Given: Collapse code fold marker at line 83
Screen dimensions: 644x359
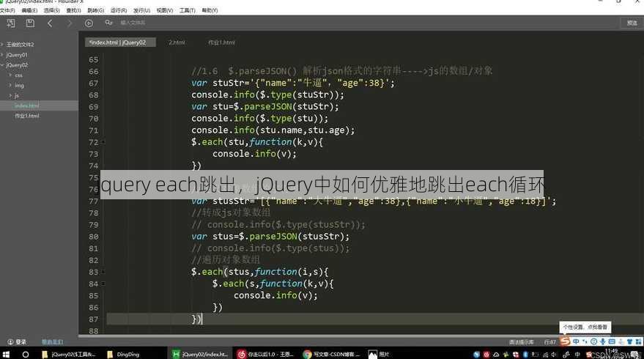Looking at the screenshot, I should point(103,272).
